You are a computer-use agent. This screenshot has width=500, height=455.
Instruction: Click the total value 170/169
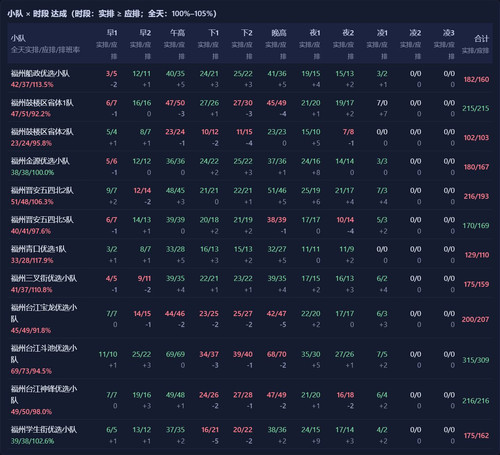click(476, 226)
